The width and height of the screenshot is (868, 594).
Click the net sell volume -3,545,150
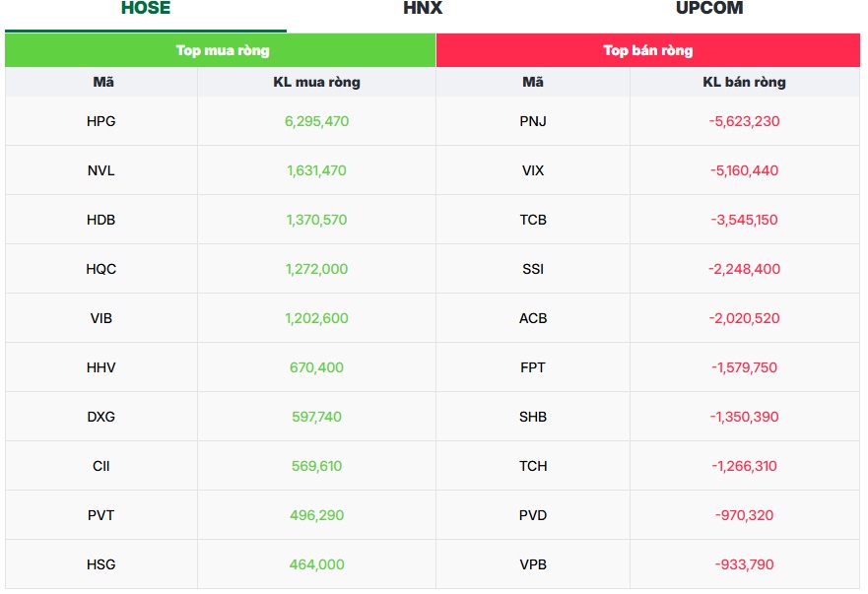(744, 220)
